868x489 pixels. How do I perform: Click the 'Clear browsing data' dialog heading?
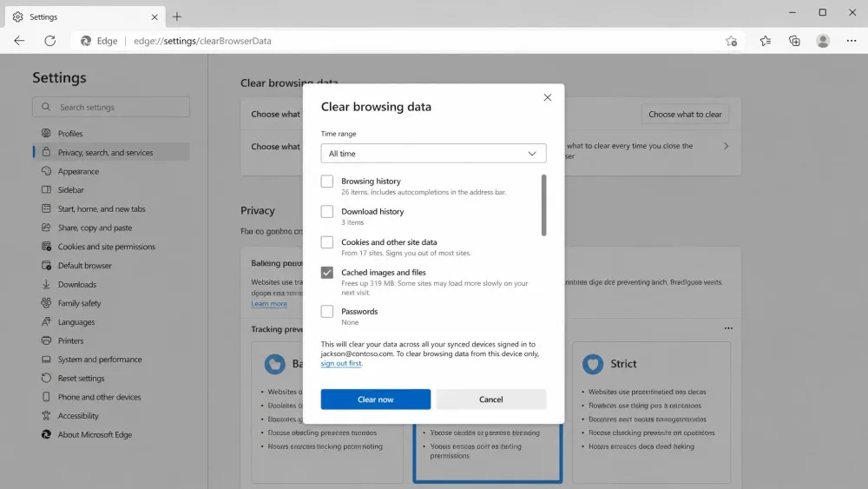click(x=376, y=107)
